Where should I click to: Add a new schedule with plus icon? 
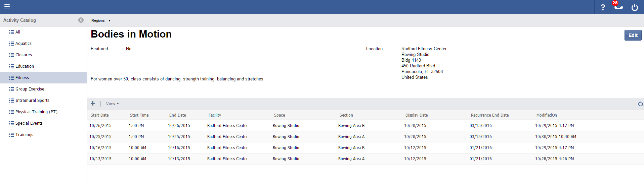(93, 104)
